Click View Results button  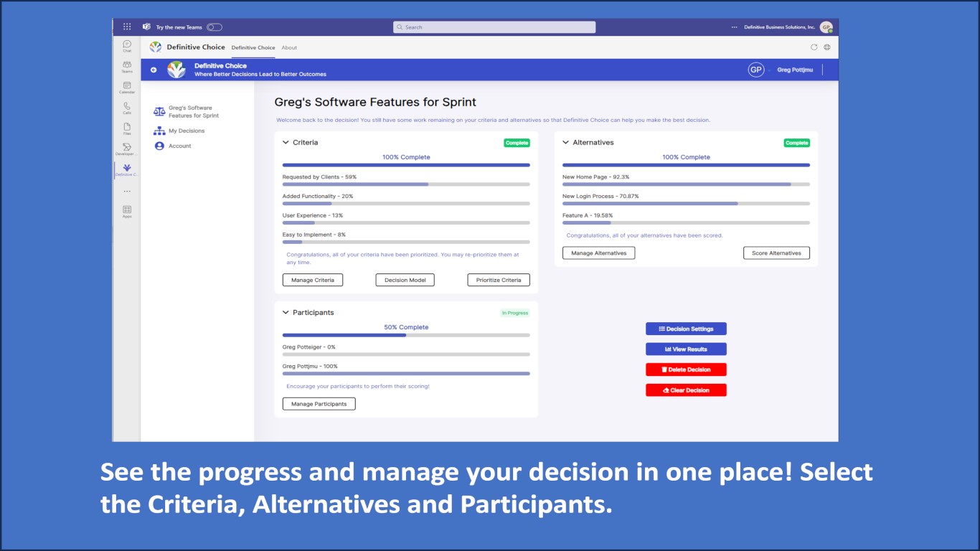point(686,349)
